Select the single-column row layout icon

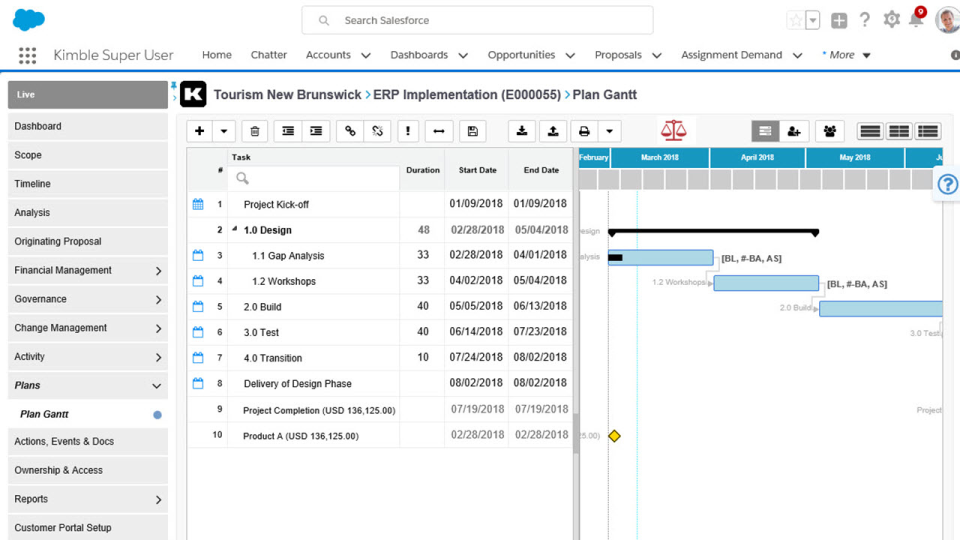tap(870, 131)
